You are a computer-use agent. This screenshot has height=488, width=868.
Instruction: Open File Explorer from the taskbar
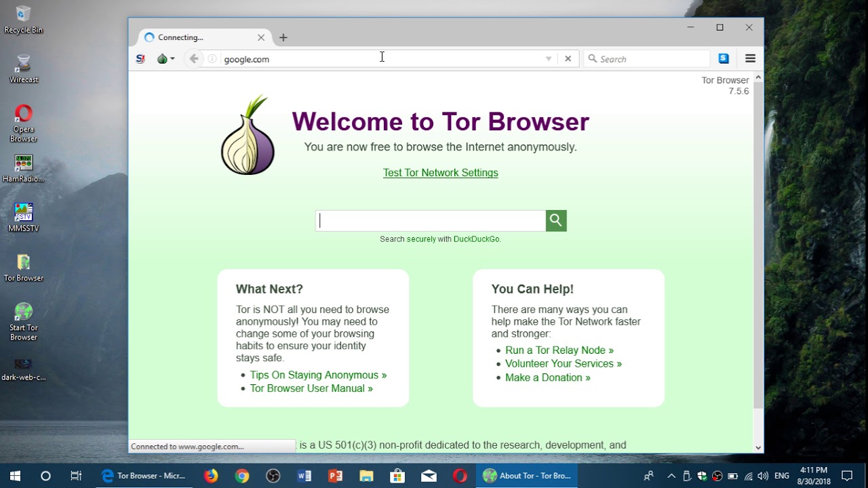tap(367, 476)
